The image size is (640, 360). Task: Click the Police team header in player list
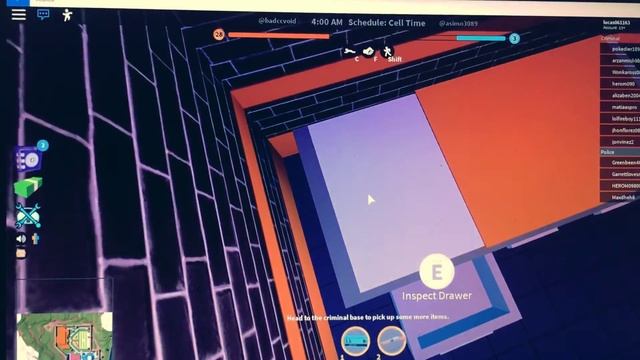pyautogui.click(x=620, y=152)
